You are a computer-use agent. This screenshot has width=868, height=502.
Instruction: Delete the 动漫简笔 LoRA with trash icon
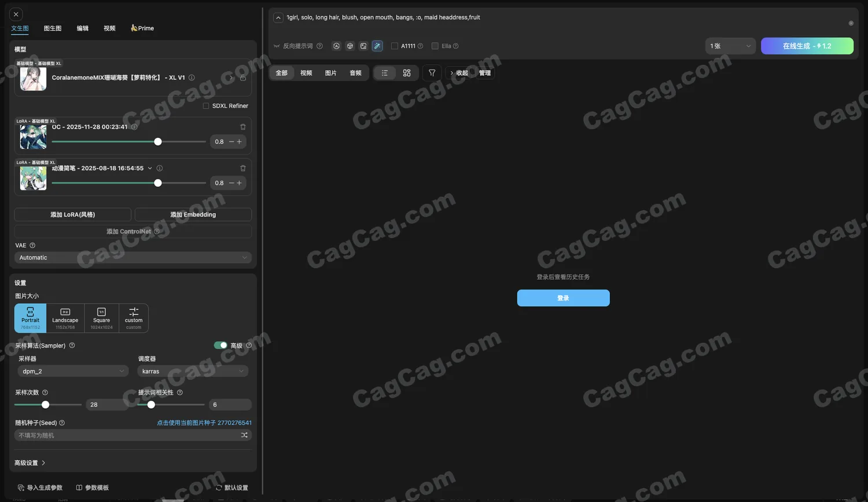(243, 168)
